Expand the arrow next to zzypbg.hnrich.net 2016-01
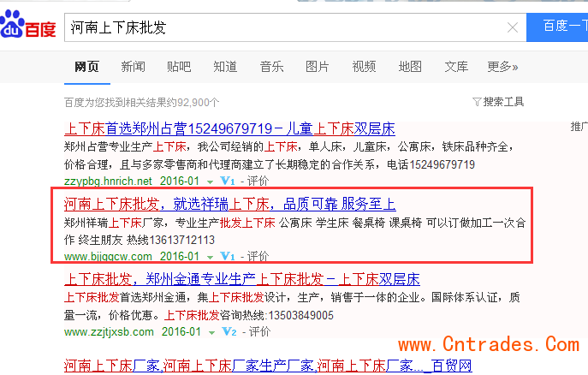This screenshot has width=588, height=375. pos(210,182)
